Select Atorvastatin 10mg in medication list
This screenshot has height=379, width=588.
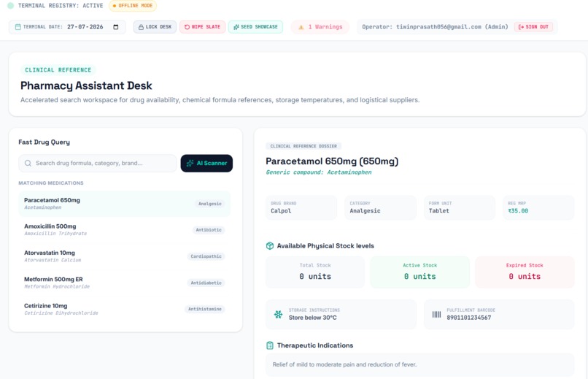point(124,256)
